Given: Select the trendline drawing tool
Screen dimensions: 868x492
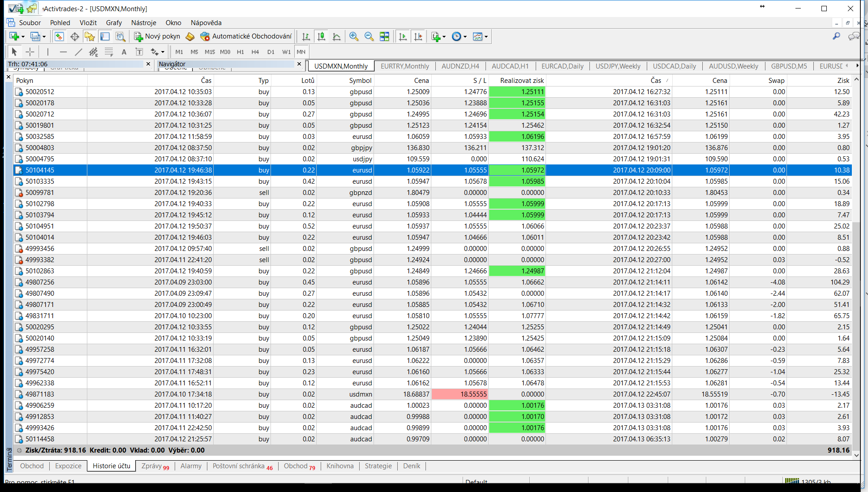Looking at the screenshot, I should point(78,52).
